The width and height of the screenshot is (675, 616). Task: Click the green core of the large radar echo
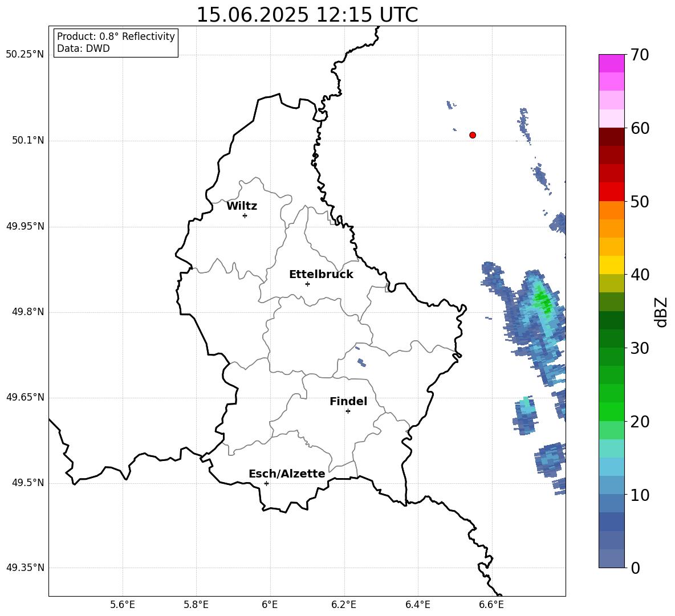coord(543,300)
